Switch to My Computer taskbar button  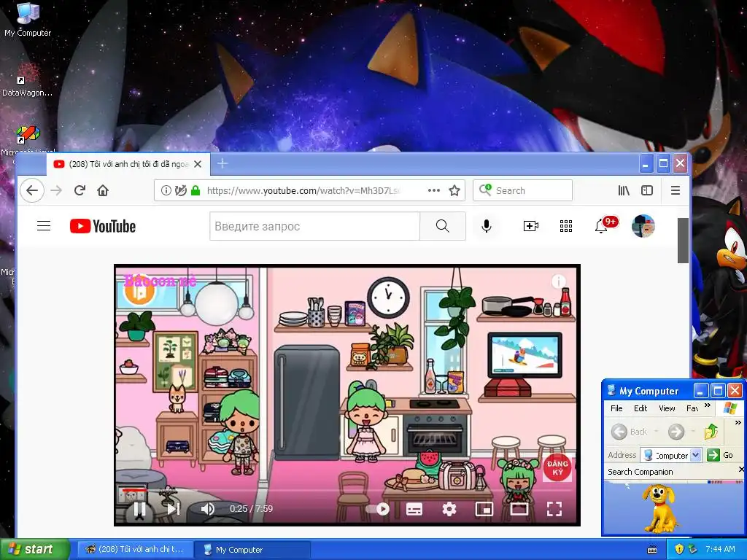pos(252,550)
